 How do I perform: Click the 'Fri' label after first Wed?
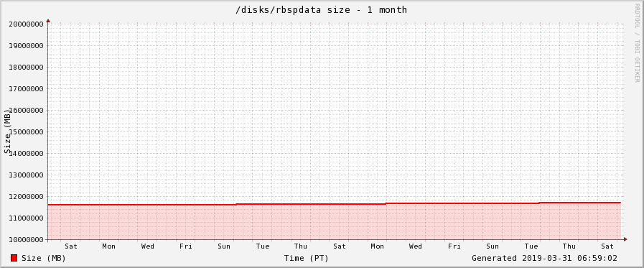186,246
